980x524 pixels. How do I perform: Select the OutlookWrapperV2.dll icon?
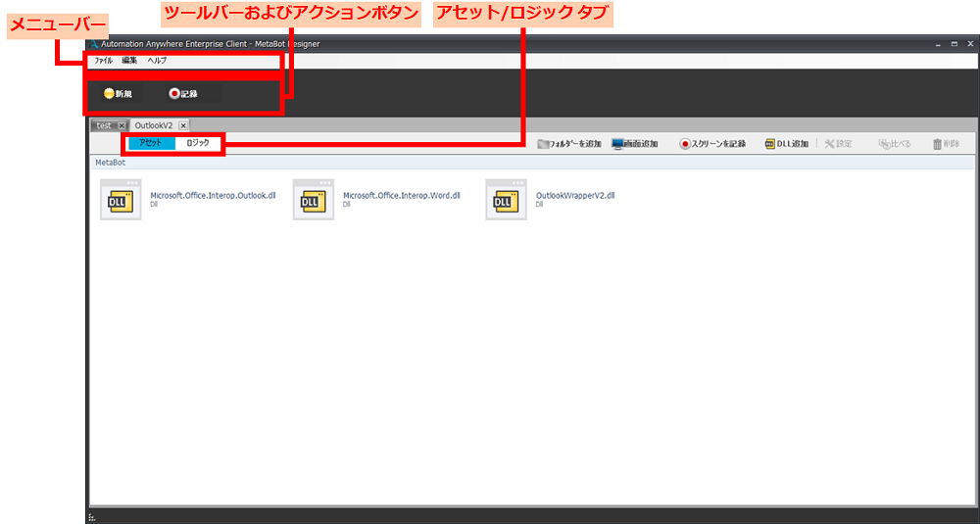tap(507, 200)
